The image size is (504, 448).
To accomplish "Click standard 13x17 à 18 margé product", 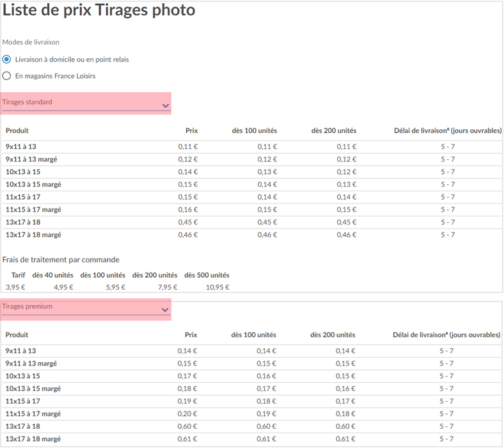I will pos(33,235).
